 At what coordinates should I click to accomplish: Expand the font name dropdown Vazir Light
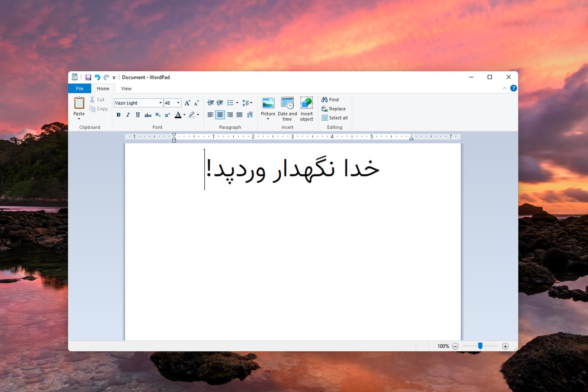click(x=160, y=103)
